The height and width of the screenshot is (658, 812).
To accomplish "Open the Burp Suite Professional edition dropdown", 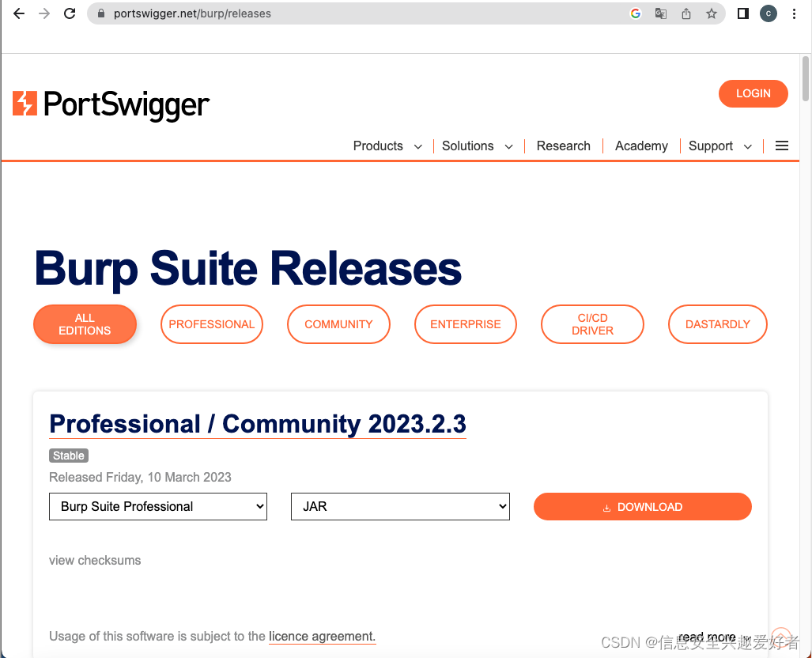I will 158,507.
